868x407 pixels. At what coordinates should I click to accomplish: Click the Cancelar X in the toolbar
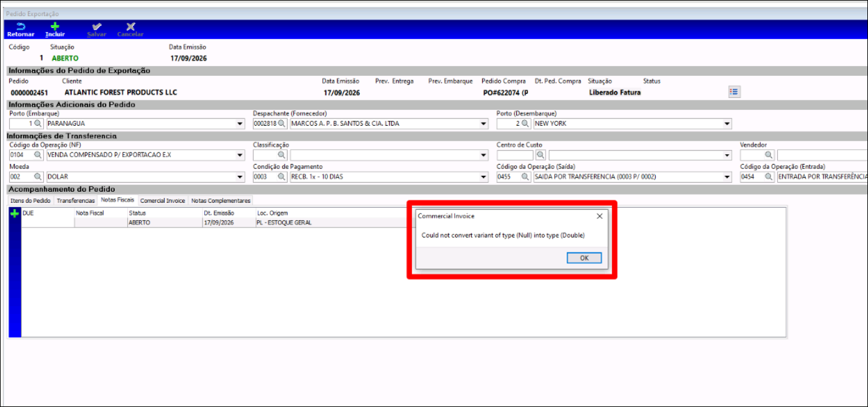tap(130, 27)
